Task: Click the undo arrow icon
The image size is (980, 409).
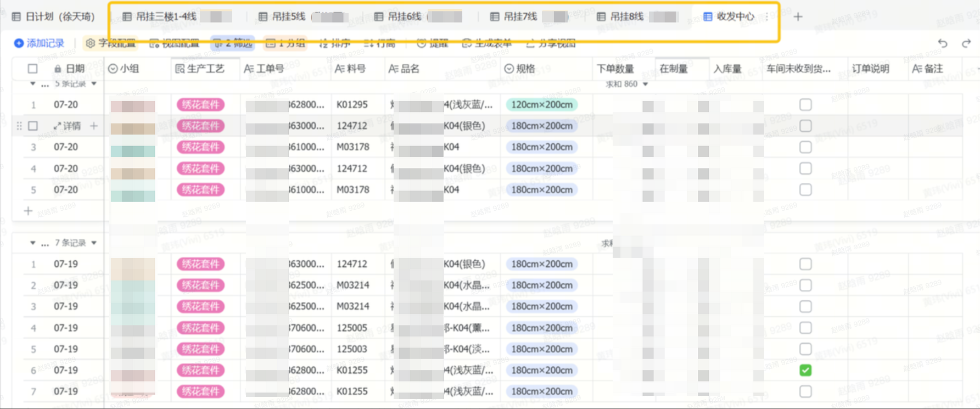Action: 943,43
